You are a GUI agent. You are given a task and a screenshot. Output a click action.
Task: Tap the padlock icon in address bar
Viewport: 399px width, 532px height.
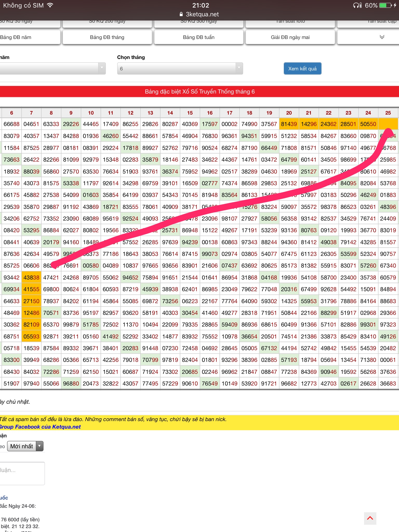point(181,14)
